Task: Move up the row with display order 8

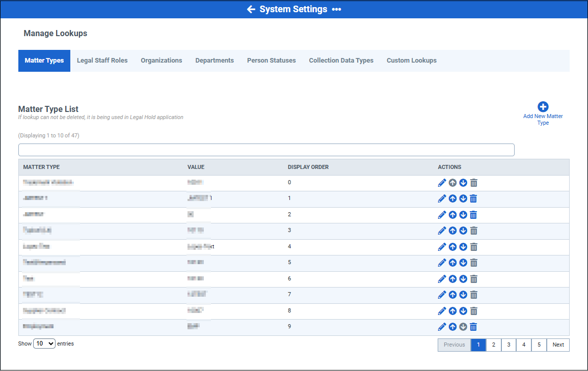Action: click(x=452, y=311)
